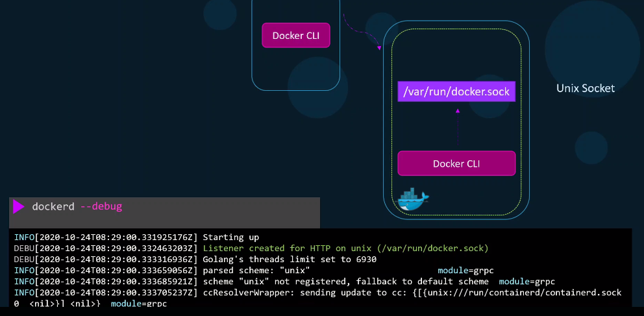Viewport: 644px width, 316px height.
Task: Click the upward arrow pointing to docker.sock
Action: click(458, 127)
